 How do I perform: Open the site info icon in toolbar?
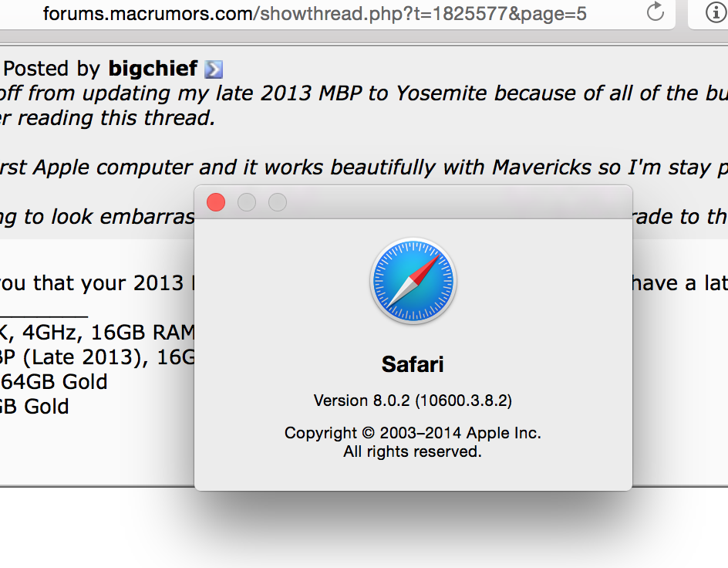[x=716, y=12]
